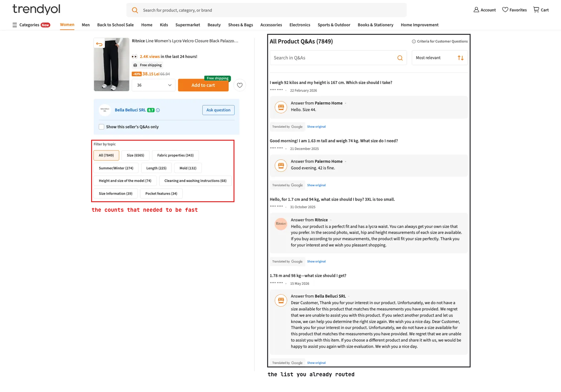
Task: Filter by Size Information (39)
Action: click(116, 193)
